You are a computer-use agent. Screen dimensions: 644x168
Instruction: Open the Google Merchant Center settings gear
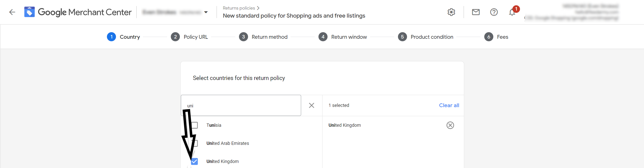click(x=451, y=12)
